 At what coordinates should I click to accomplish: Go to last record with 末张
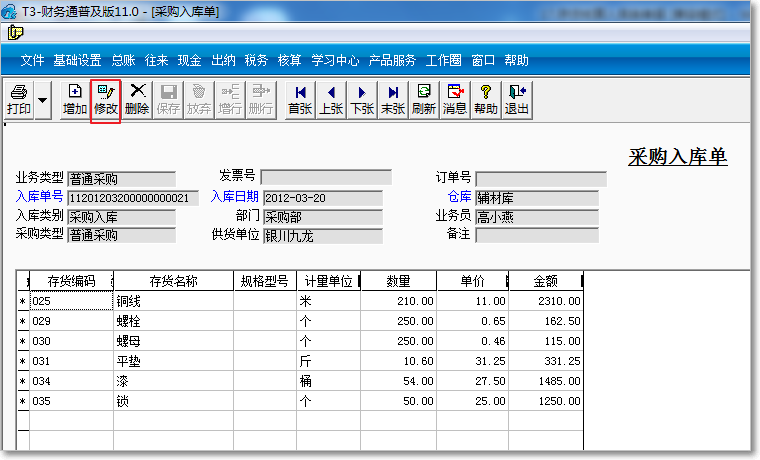point(393,99)
